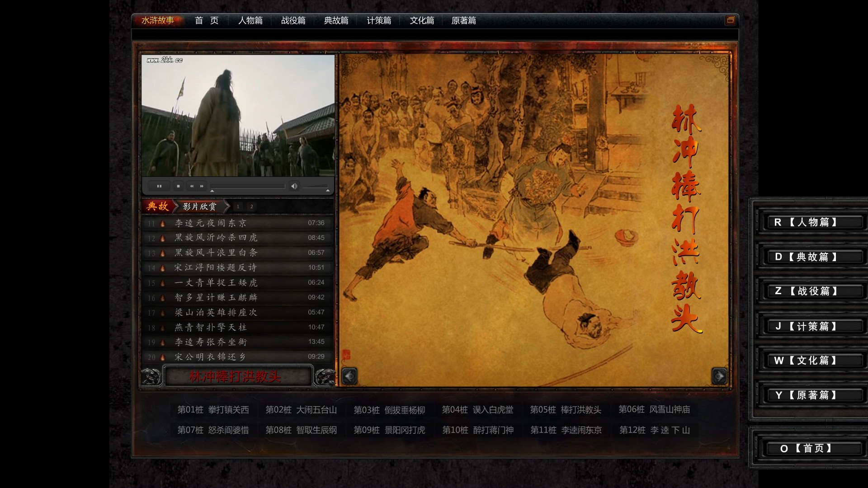Click the 水浒故事 title label
The width and height of the screenshot is (868, 488).
coord(158,20)
